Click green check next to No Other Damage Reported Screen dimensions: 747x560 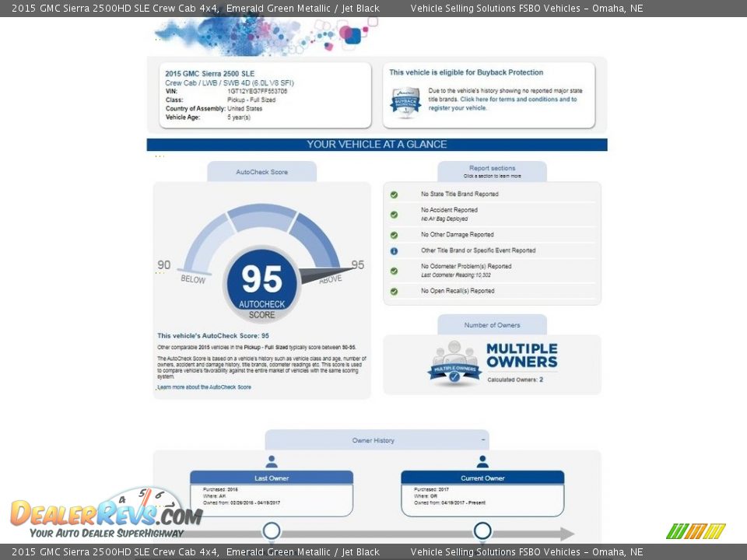pyautogui.click(x=394, y=235)
